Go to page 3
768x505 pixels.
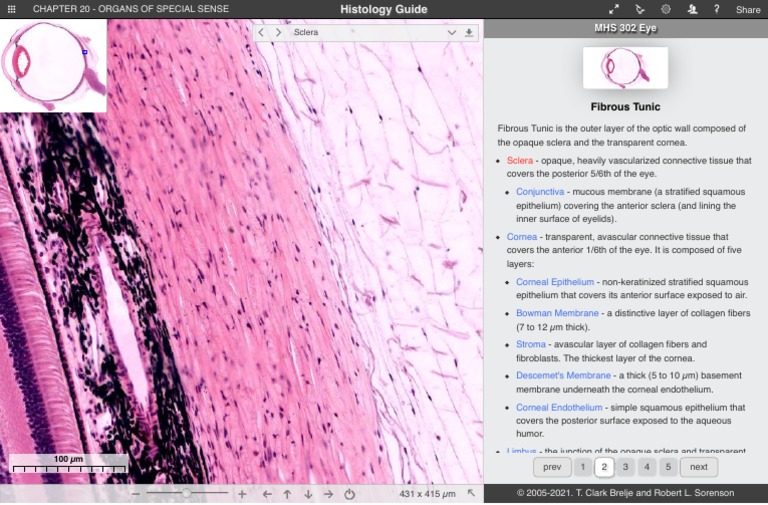[625, 467]
